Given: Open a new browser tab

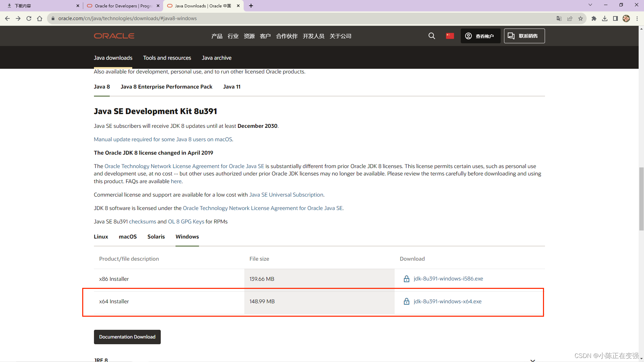Looking at the screenshot, I should (251, 6).
